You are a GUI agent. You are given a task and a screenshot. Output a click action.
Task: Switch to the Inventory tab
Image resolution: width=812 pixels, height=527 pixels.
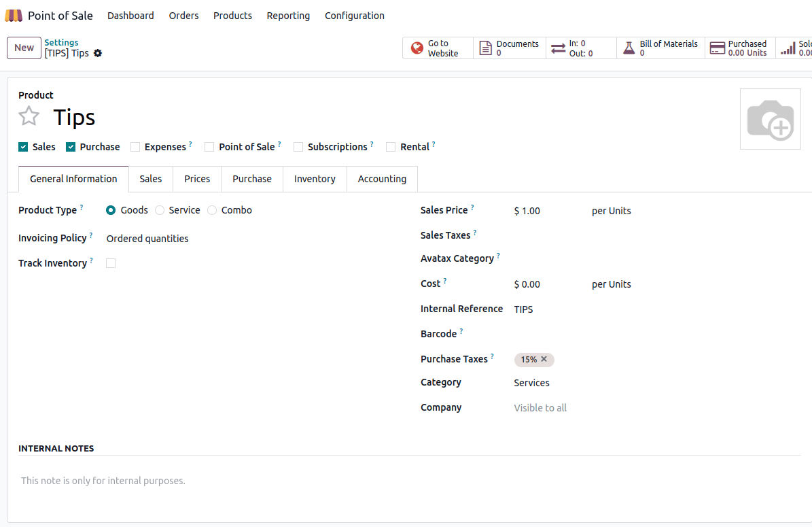pyautogui.click(x=315, y=179)
